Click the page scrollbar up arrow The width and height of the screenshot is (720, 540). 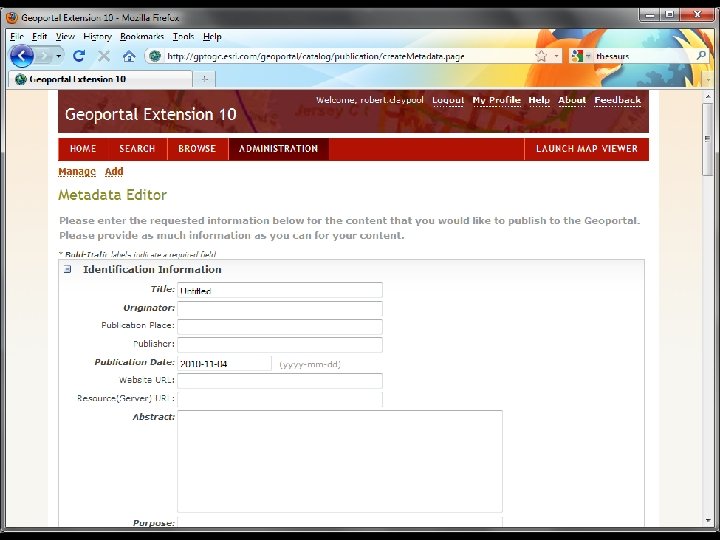[x=708, y=96]
